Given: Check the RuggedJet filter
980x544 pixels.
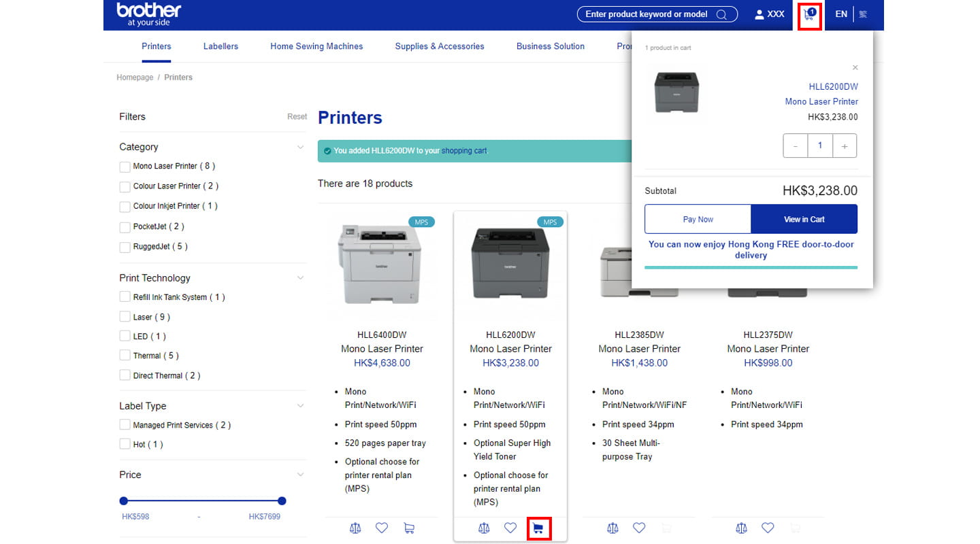Looking at the screenshot, I should coord(125,248).
